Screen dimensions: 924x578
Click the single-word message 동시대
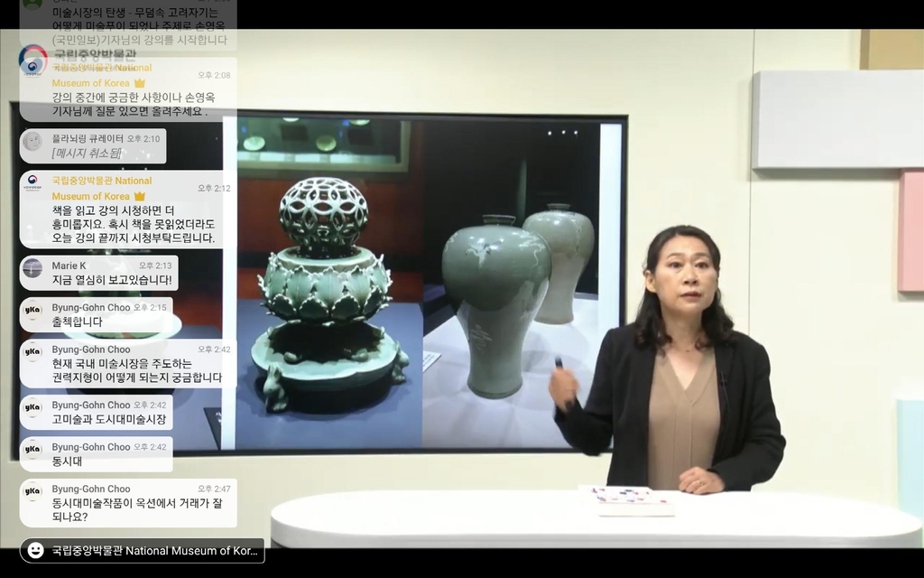pos(67,461)
